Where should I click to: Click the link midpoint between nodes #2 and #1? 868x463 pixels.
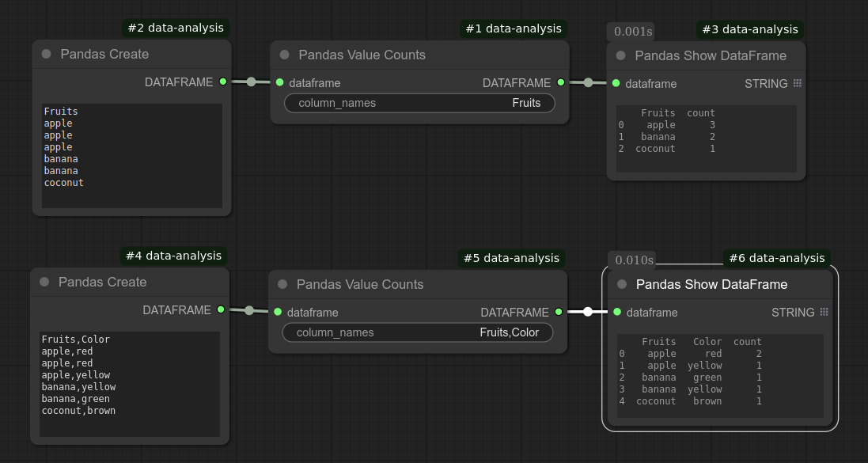click(251, 82)
